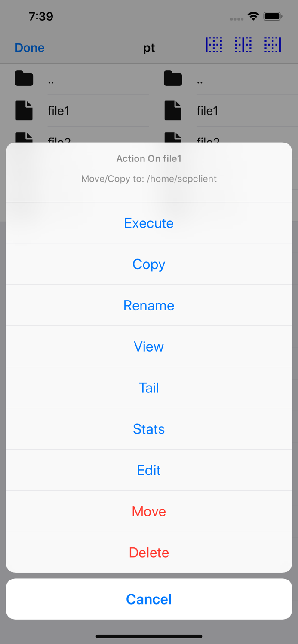Screen dimensions: 298x644
Task: Tap the red Move option
Action: [149, 511]
